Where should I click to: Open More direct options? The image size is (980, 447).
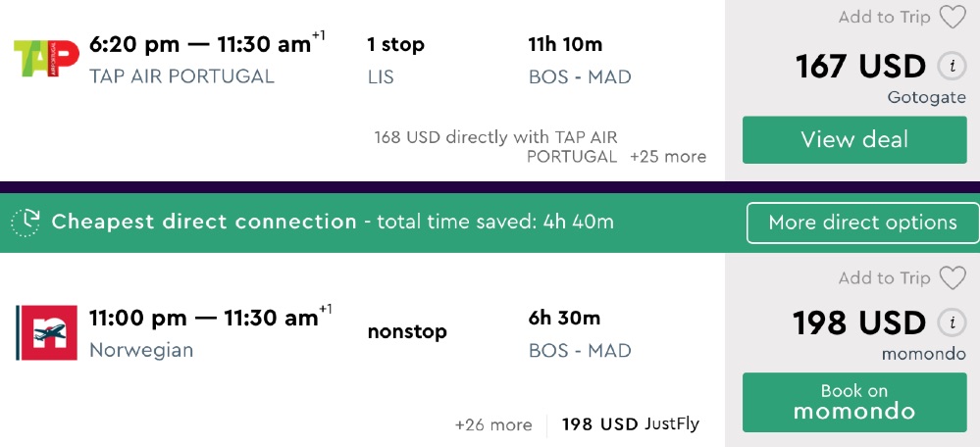coord(862,223)
